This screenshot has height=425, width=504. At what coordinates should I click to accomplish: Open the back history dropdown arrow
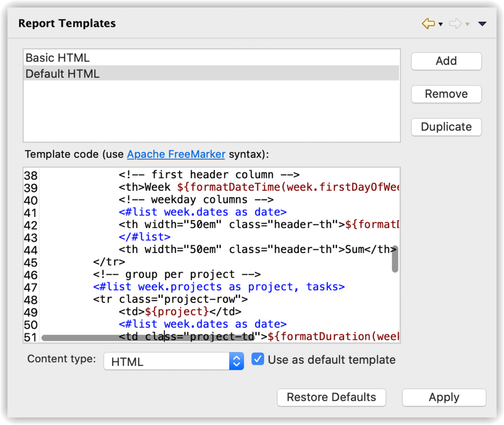click(441, 24)
